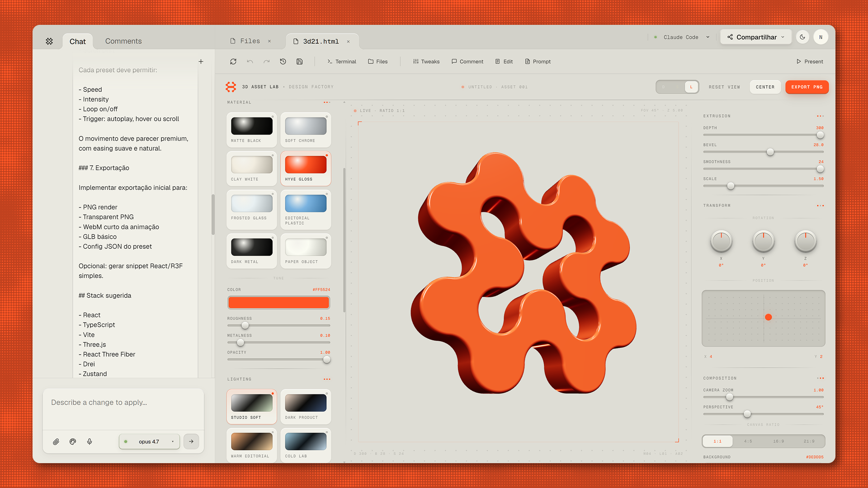Screen dimensions: 868x488
Task: Click the refresh icon in the toolbar
Action: pos(233,61)
